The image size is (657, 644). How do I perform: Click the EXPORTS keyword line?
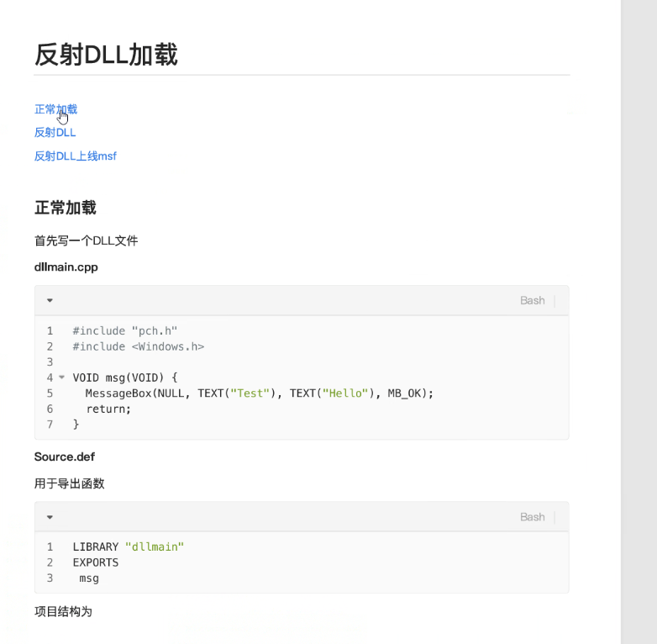(x=96, y=562)
